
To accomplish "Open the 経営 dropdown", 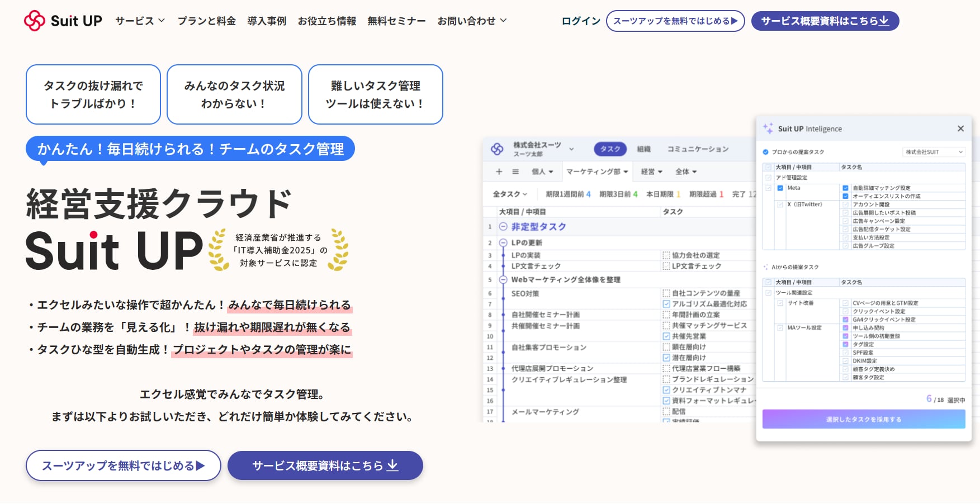I will (x=652, y=172).
